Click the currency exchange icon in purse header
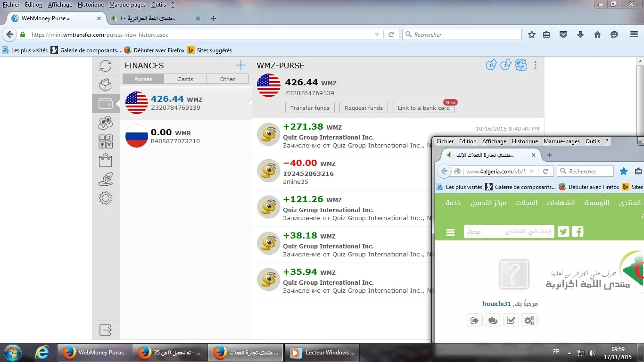Viewport: 644px width, 362px height. tap(521, 65)
